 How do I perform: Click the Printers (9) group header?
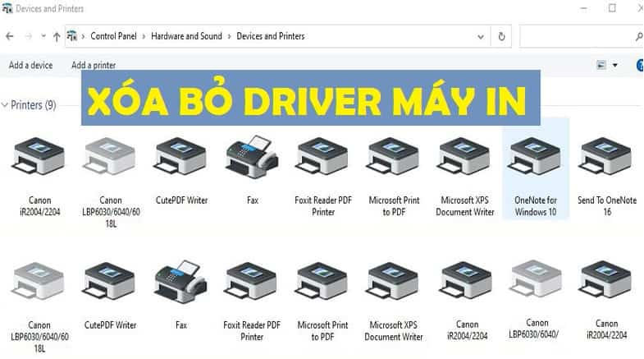pyautogui.click(x=34, y=105)
